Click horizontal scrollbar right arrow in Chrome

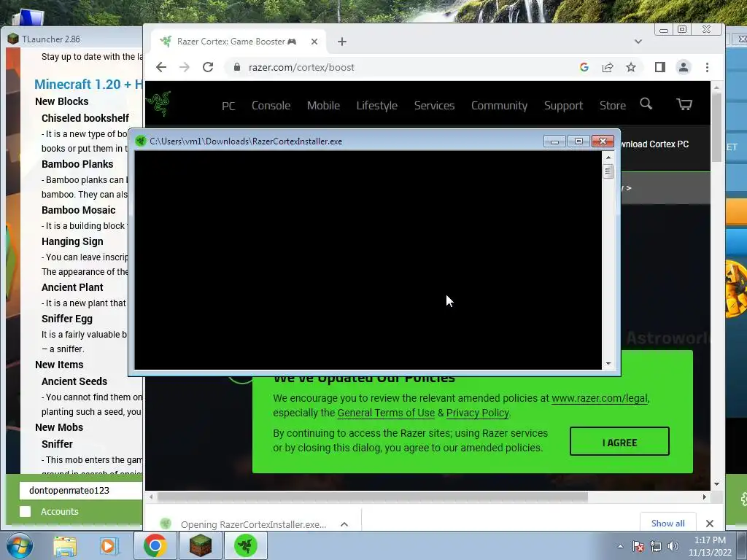(x=704, y=497)
